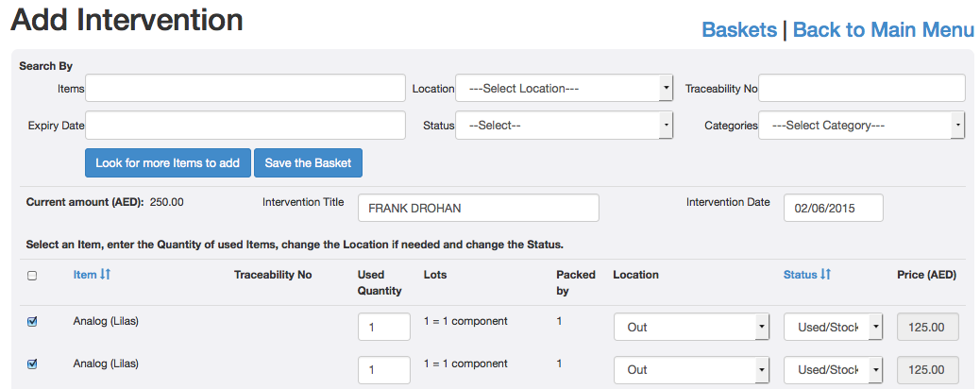Go to the Baskets page
Screen dimensions: 980x389
pos(739,30)
